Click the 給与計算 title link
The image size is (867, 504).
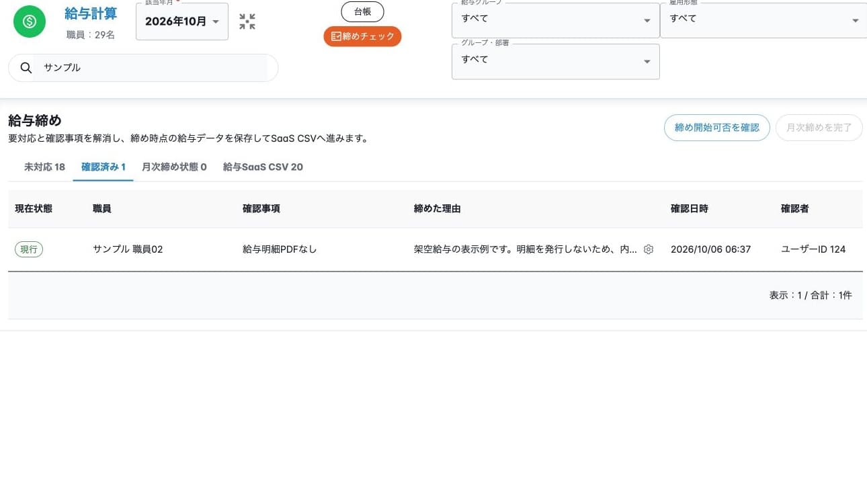click(x=91, y=13)
